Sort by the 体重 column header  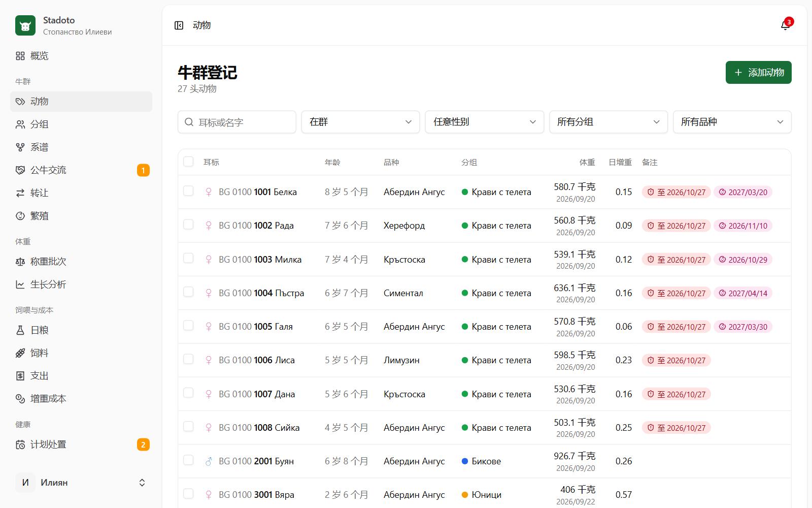click(587, 163)
